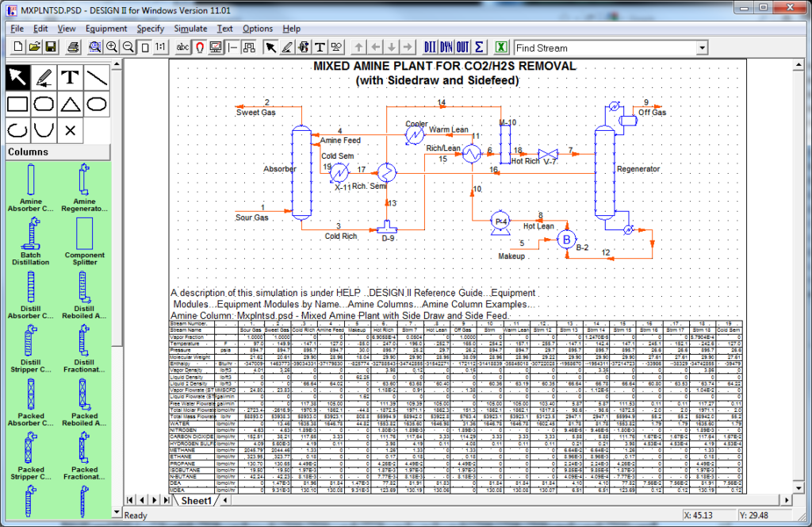Switch to the Sheet1 tab

click(197, 501)
